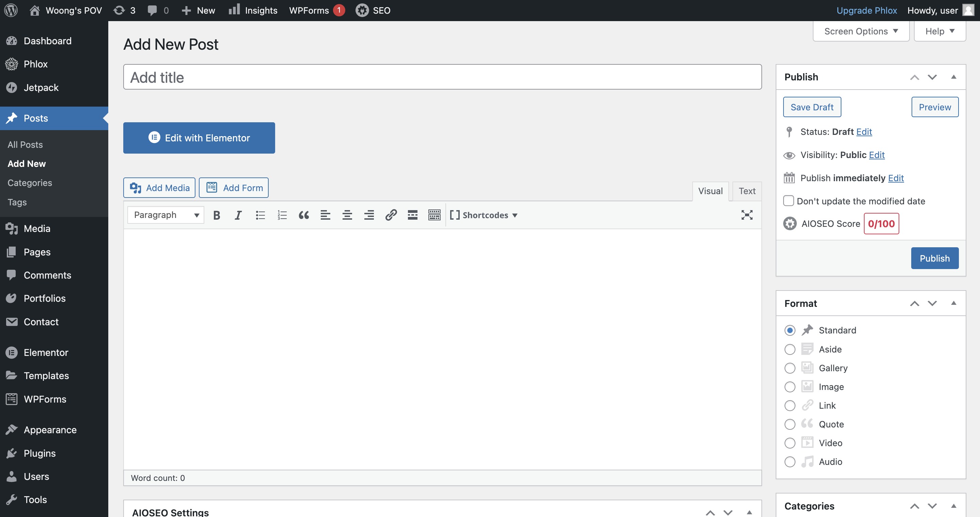Insert or edit link icon
The width and height of the screenshot is (980, 517).
coord(391,215)
